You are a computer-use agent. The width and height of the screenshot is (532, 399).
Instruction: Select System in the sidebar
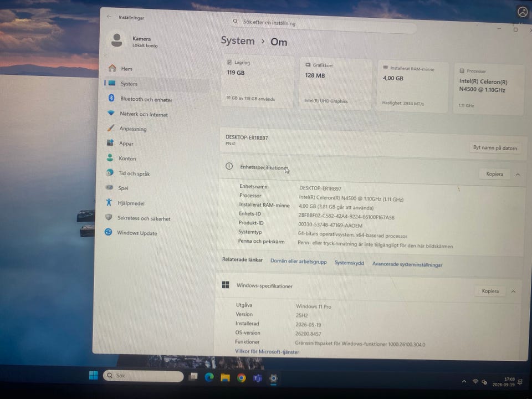click(157, 84)
